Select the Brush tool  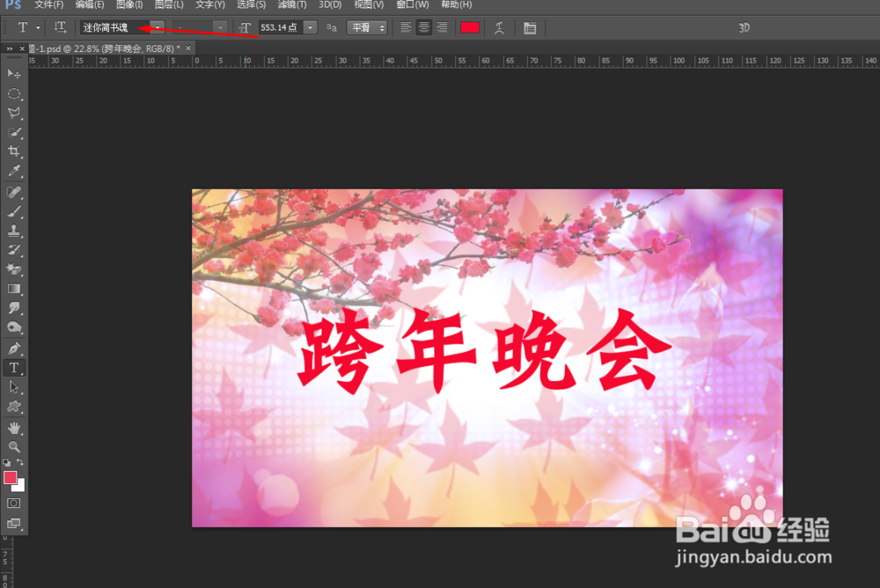(x=12, y=212)
